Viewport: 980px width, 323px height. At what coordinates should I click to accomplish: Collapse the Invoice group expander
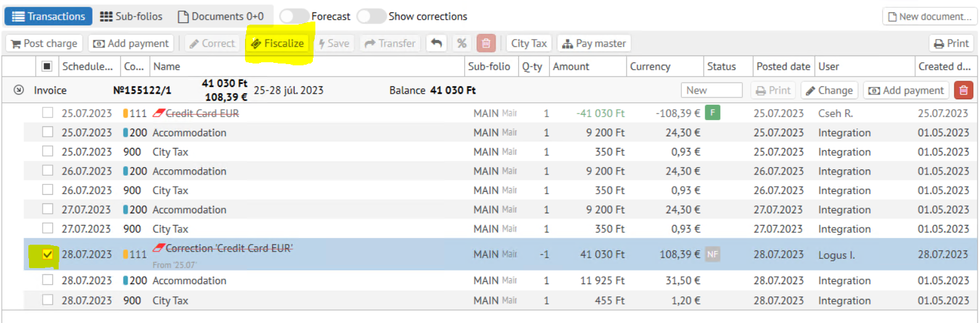coord(19,90)
